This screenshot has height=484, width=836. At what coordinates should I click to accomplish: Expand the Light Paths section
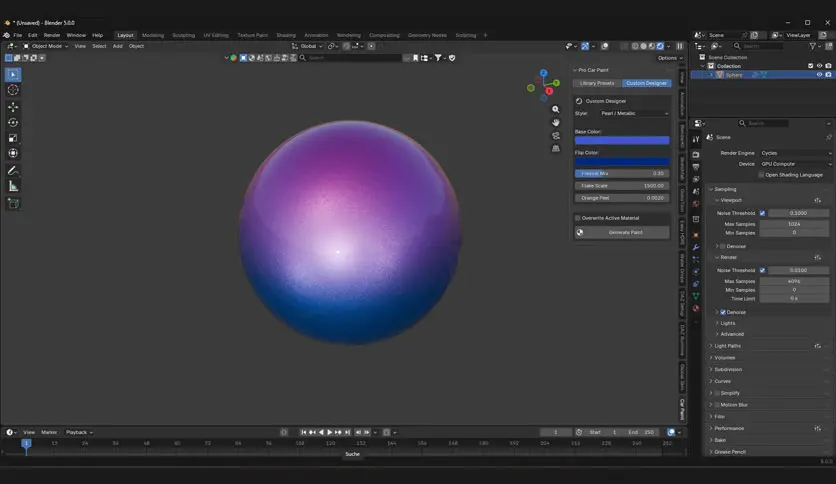727,346
